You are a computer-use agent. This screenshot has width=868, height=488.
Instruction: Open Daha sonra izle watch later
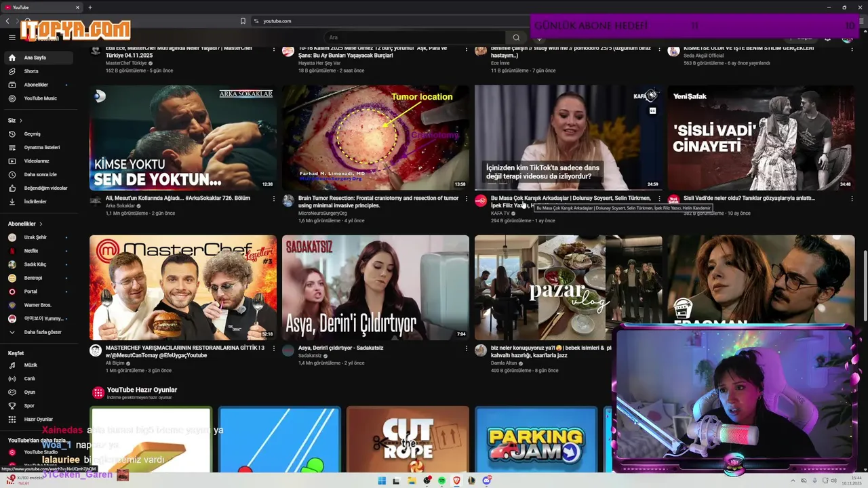38,174
